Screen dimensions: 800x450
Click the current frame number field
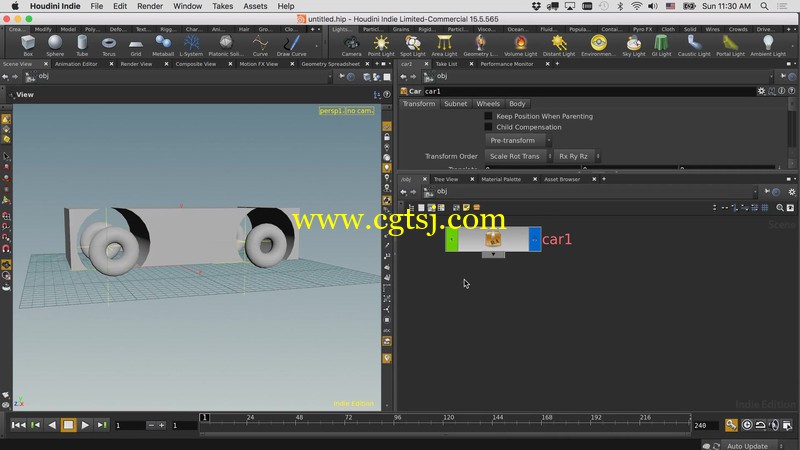point(130,425)
